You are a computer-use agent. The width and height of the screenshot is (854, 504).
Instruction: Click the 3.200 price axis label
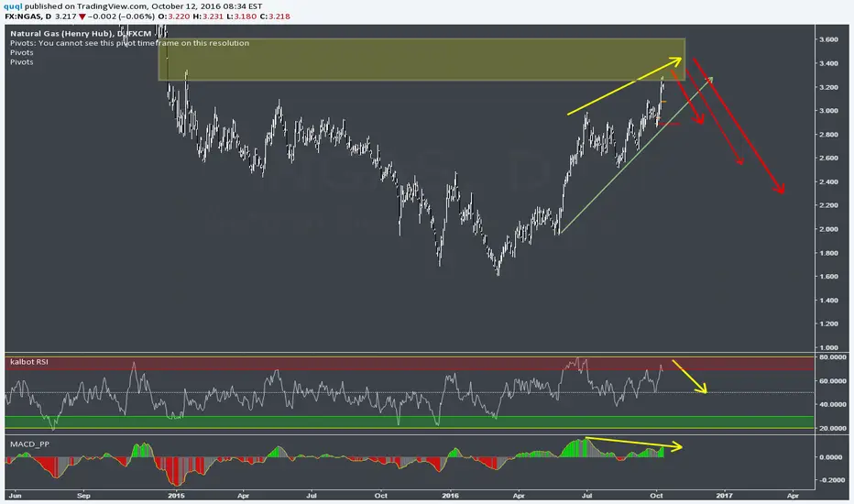[828, 87]
